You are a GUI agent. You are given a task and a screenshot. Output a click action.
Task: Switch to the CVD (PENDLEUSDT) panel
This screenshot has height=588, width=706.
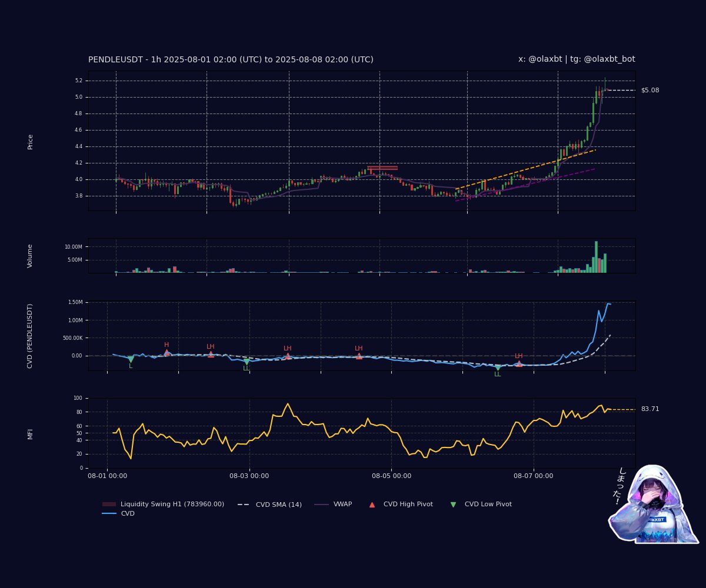(x=31, y=335)
